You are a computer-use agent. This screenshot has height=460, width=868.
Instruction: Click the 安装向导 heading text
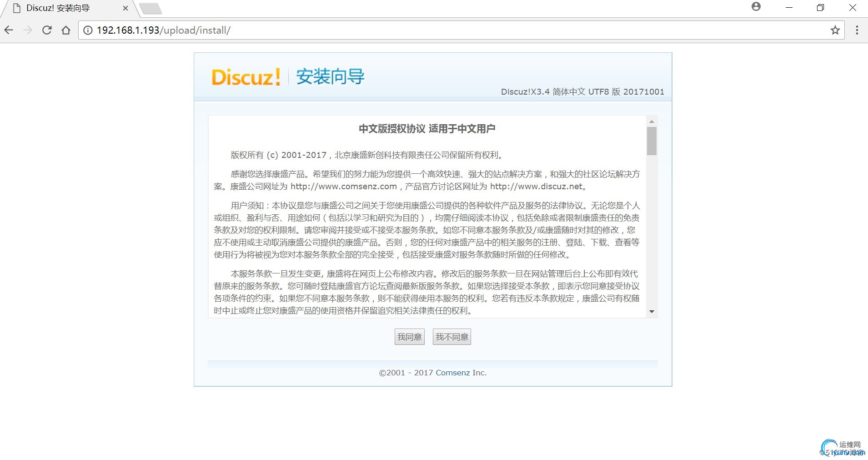[x=331, y=76]
